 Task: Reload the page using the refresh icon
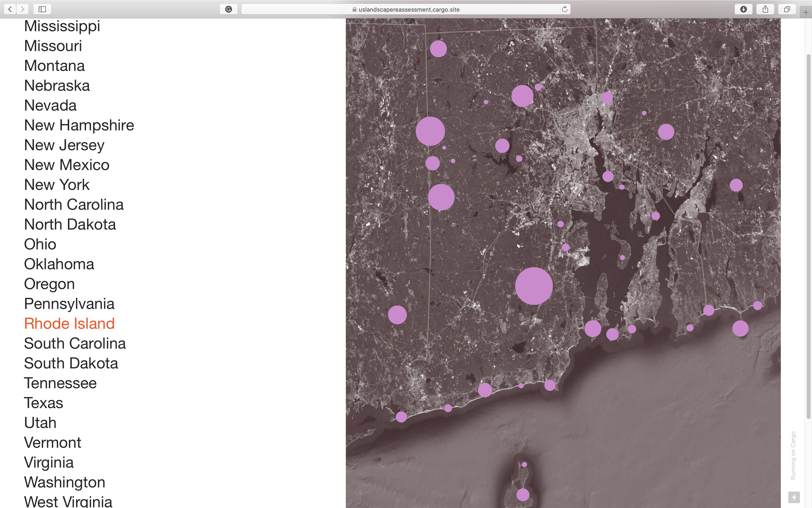pos(565,9)
